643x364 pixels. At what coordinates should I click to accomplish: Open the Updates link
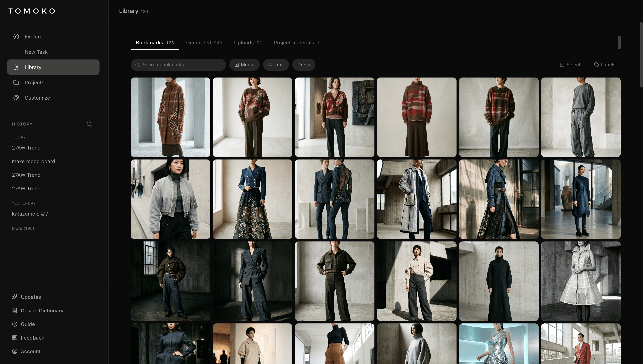[x=31, y=297]
